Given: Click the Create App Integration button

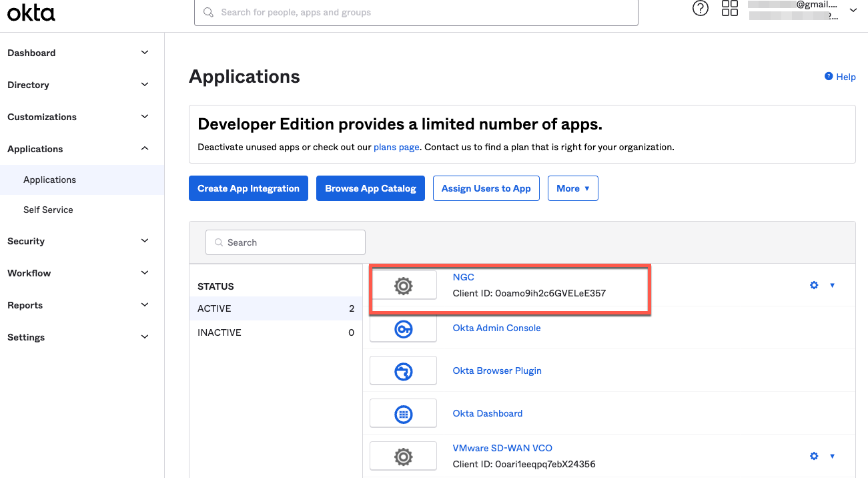Looking at the screenshot, I should tap(248, 188).
